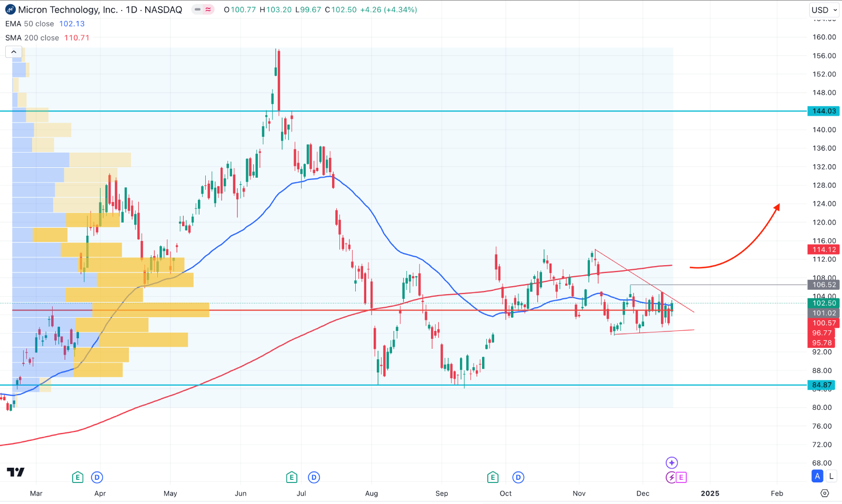
Task: Click the red 95.78 price label
Action: click(x=821, y=343)
